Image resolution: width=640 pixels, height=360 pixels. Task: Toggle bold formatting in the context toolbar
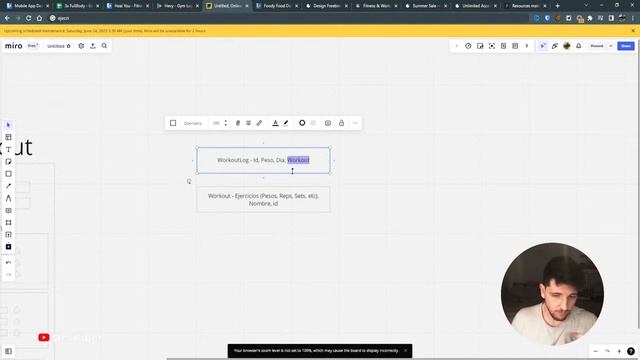pyautogui.click(x=238, y=123)
